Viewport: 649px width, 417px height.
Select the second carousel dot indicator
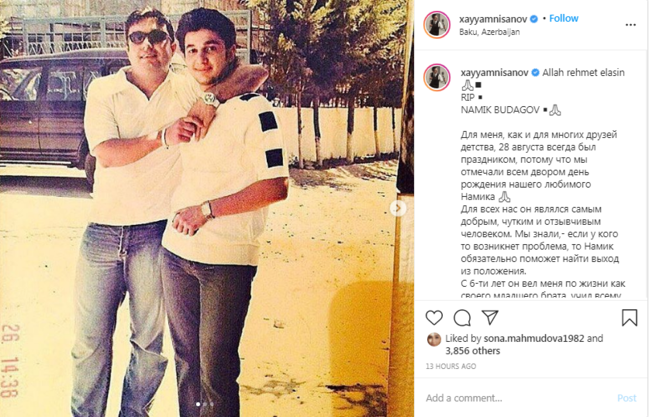click(205, 404)
